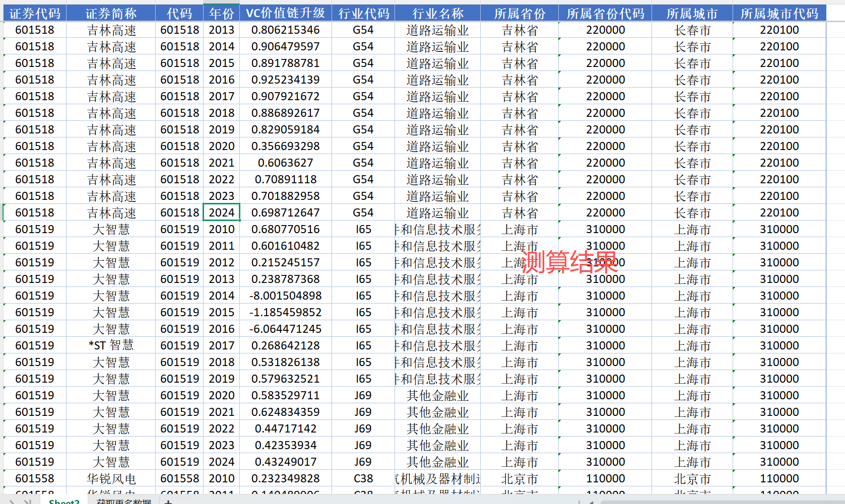Select the VC价值链升级 header cell
Viewport: 845px width, 504px height.
point(286,14)
